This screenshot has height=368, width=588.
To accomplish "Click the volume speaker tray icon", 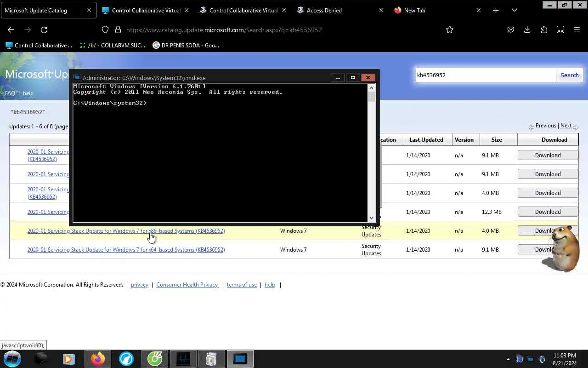I will [x=542, y=359].
